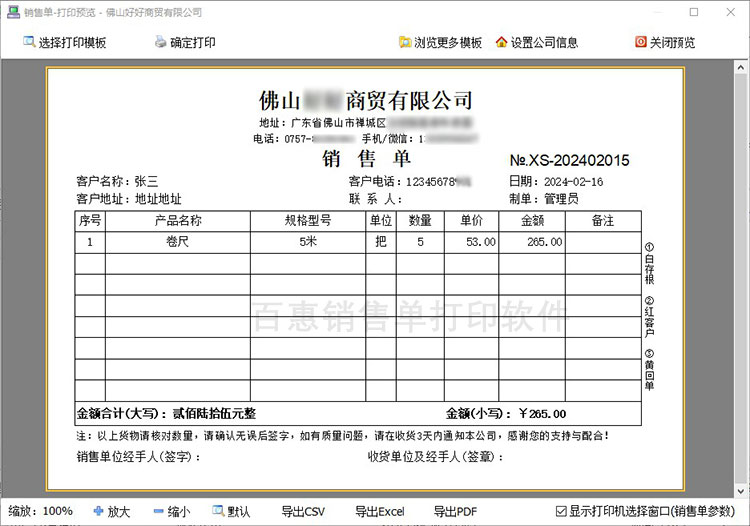Click customer address 地址地址
The image size is (750, 526).
tap(158, 199)
